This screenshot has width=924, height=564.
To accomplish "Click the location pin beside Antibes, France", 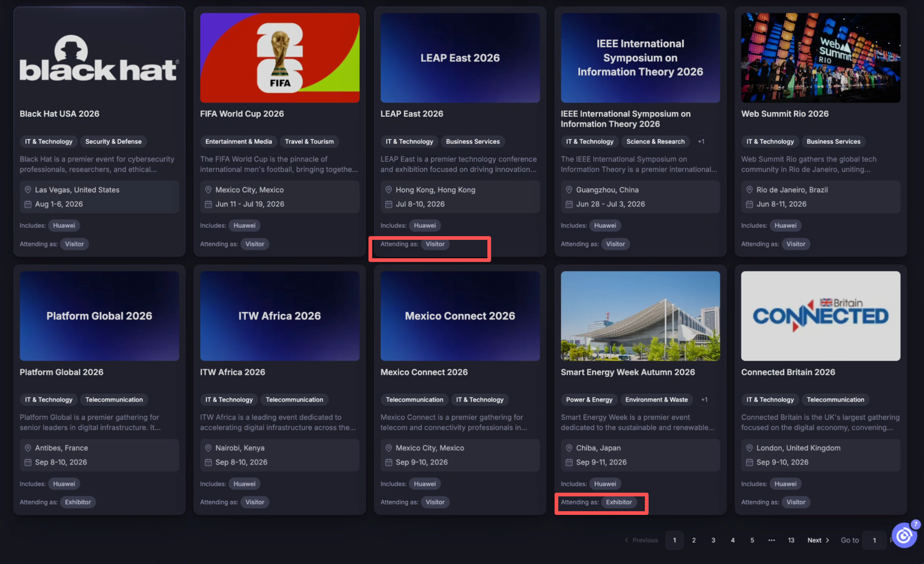I will [x=28, y=448].
